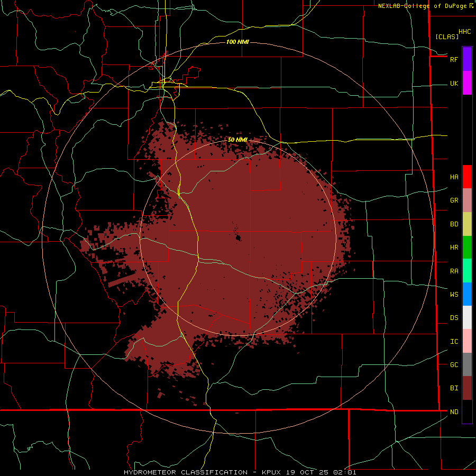Select the yellow BD legend swatch
This screenshot has width=476, height=476.
[467, 224]
